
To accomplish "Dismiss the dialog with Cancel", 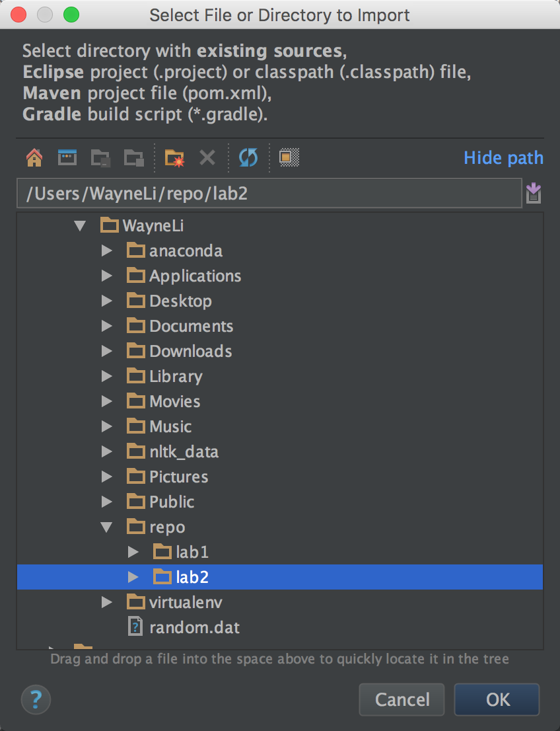I will click(402, 699).
